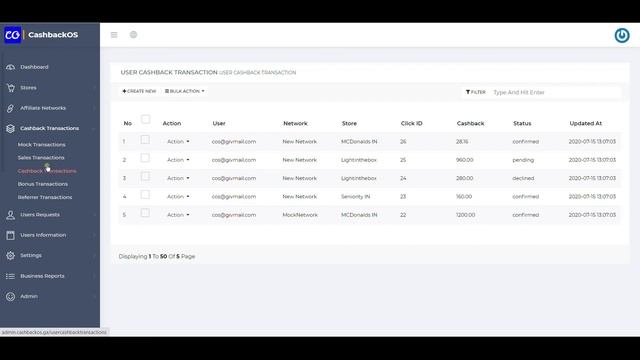Open the Bulk Action dropdown
Viewport: 640px width, 360px height.
(x=184, y=91)
